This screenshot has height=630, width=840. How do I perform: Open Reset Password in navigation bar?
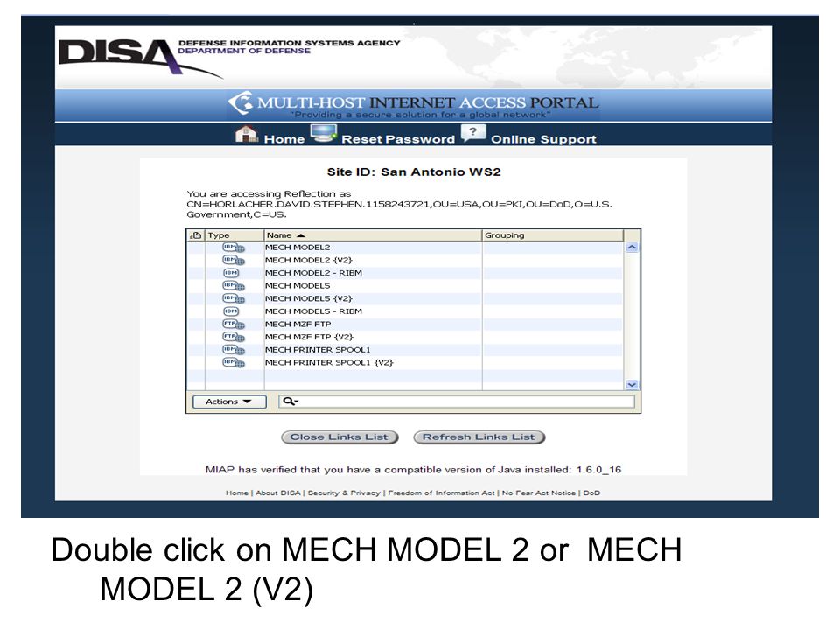coord(398,139)
